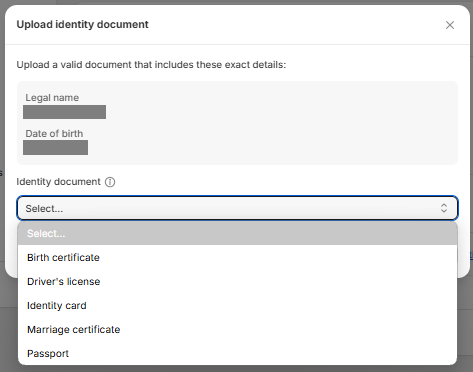Click the info icon beside Identity document
The height and width of the screenshot is (372, 473).
point(110,182)
